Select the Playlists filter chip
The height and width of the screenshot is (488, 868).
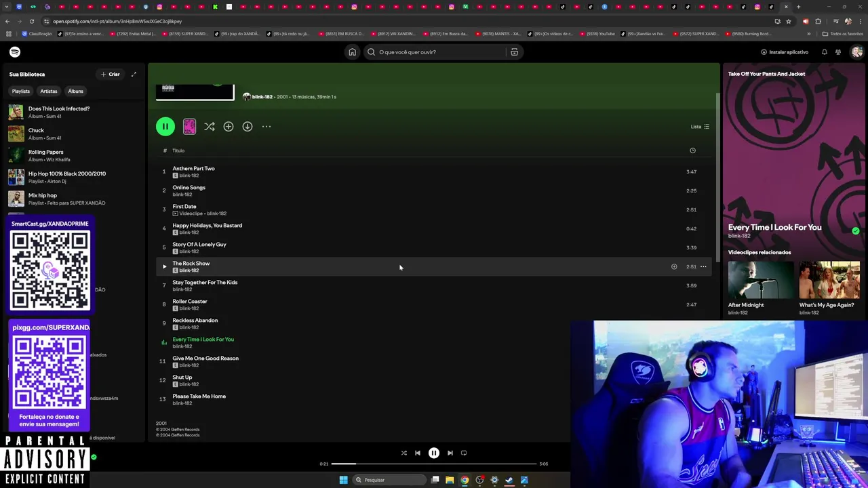21,91
